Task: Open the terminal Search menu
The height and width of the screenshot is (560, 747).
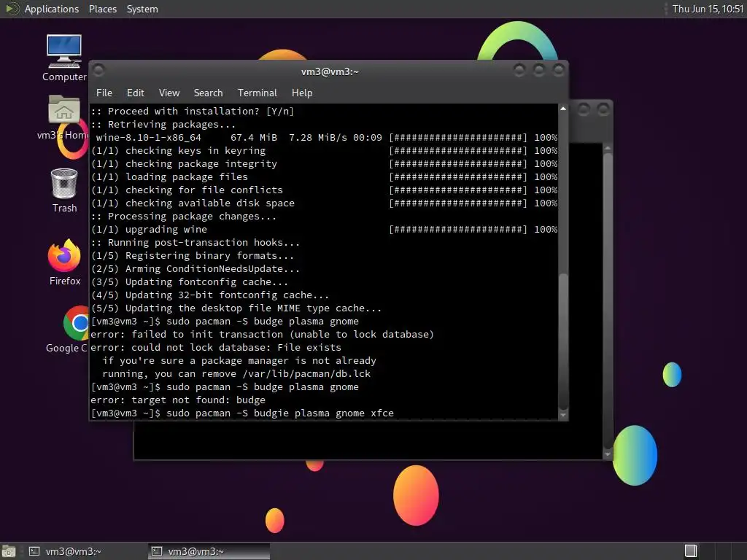Action: click(x=208, y=93)
